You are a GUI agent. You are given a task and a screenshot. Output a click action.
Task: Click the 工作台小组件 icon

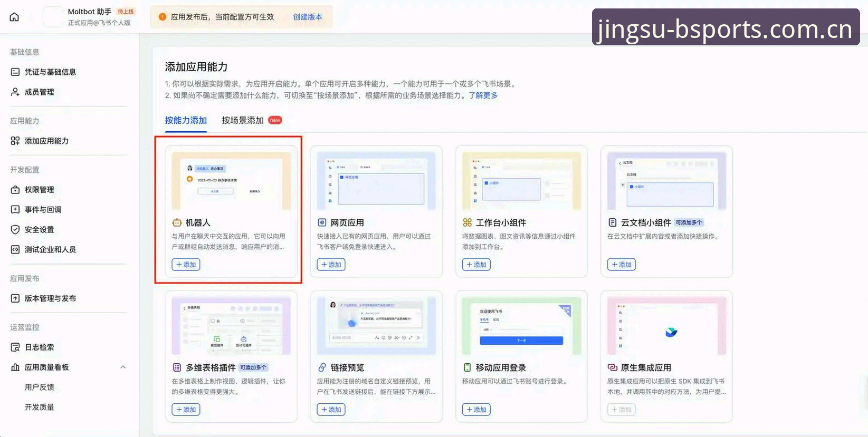pos(467,222)
